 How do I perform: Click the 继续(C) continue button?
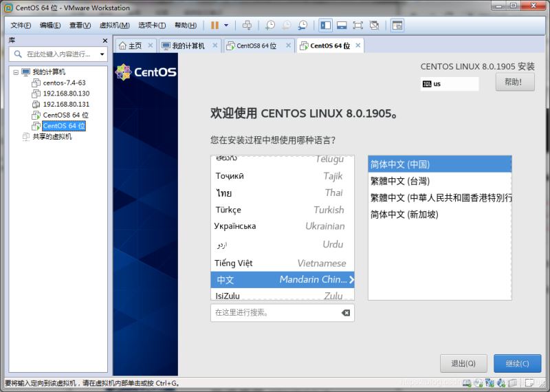click(517, 363)
